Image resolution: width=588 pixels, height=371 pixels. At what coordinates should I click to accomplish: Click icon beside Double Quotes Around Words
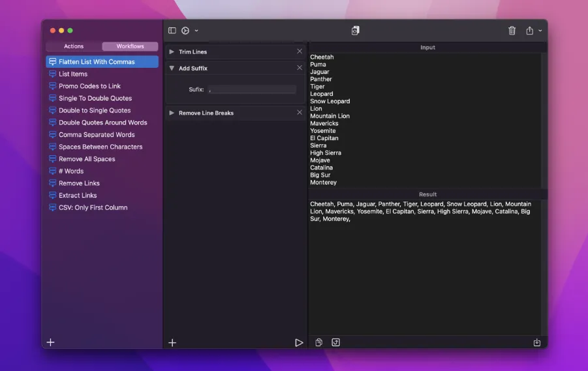tap(52, 123)
